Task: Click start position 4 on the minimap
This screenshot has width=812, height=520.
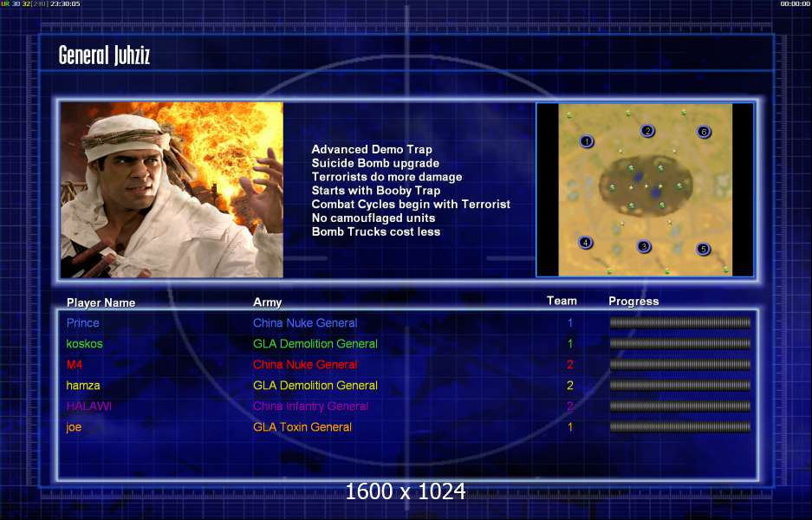Action: [x=586, y=243]
